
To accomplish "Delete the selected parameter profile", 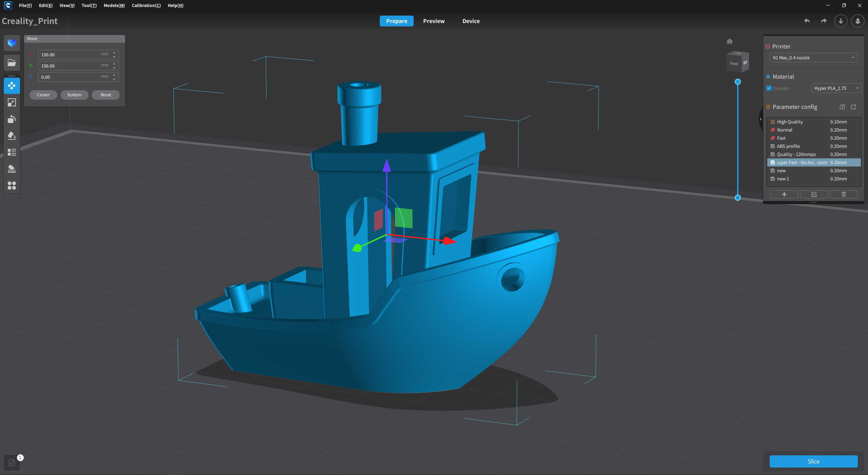I will (x=844, y=194).
